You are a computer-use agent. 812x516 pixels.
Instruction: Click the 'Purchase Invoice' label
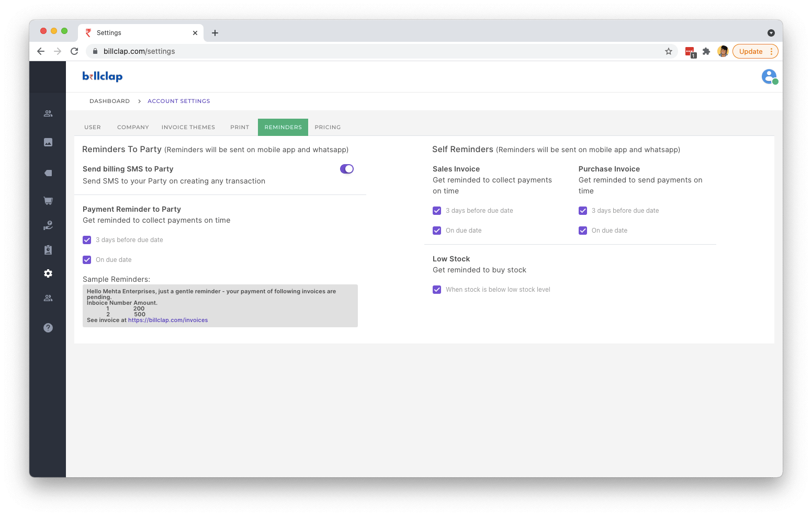coord(609,169)
